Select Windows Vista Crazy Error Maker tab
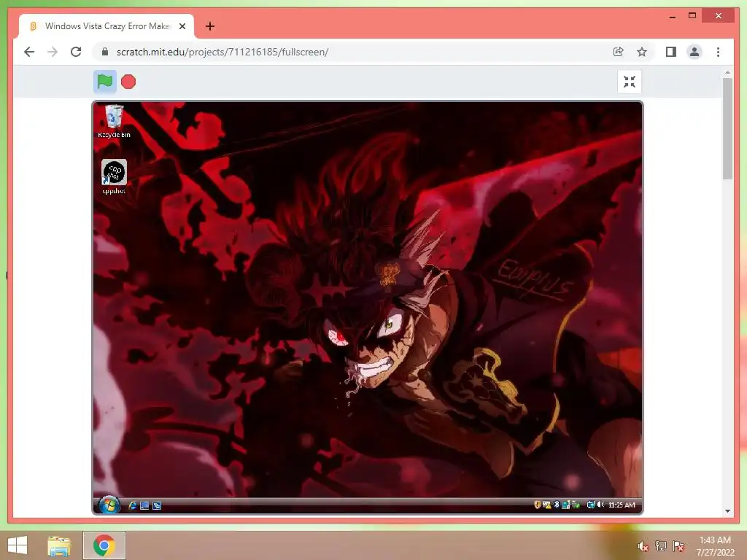 point(107,26)
